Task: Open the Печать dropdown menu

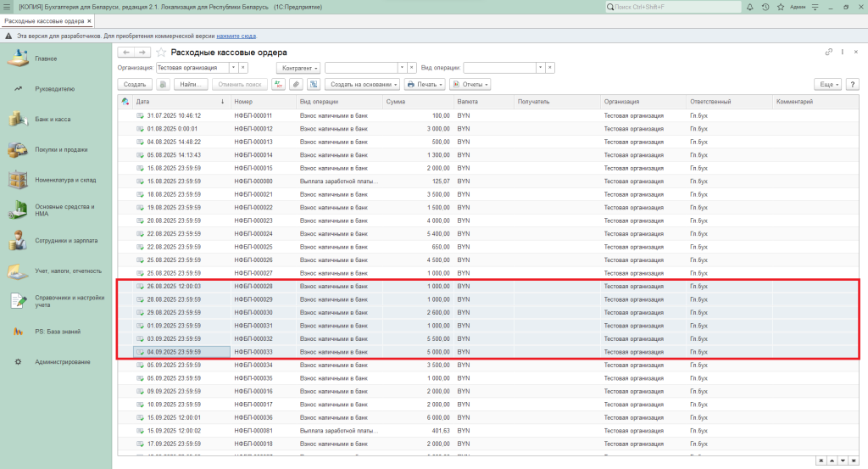Action: [425, 85]
